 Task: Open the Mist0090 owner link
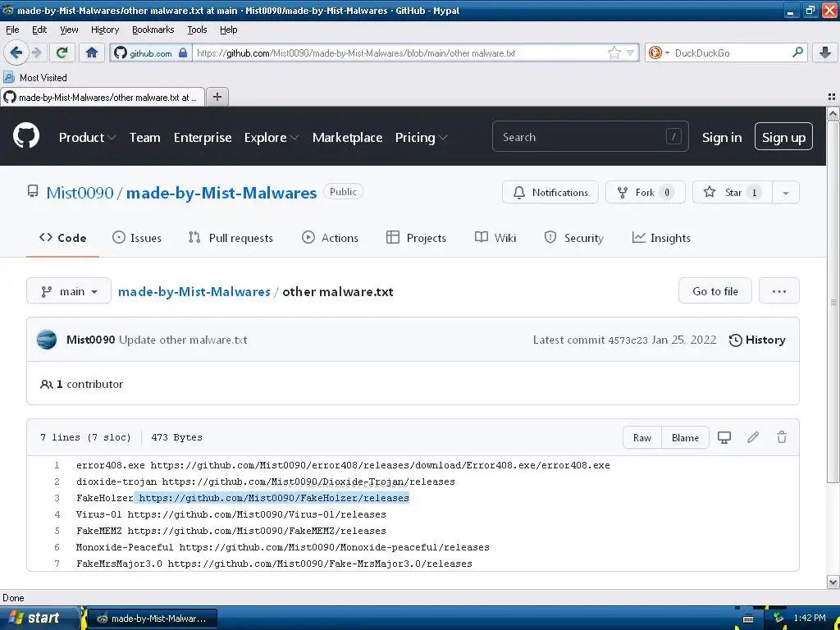click(80, 193)
